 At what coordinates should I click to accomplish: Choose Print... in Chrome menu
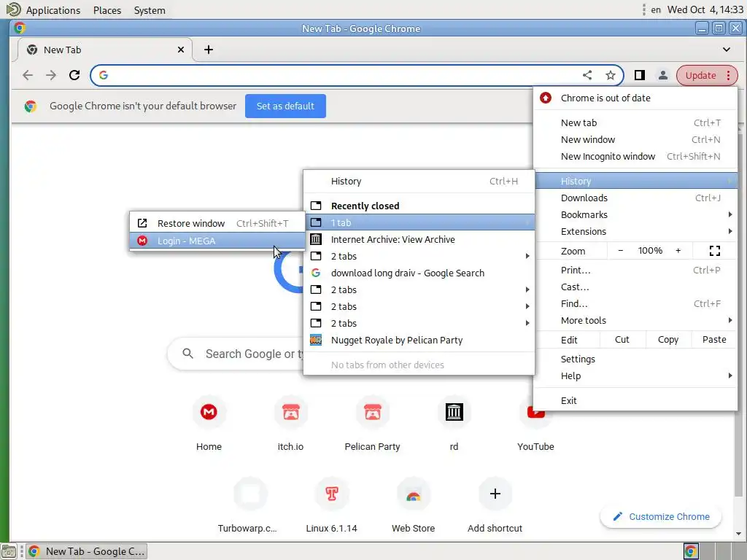point(635,270)
